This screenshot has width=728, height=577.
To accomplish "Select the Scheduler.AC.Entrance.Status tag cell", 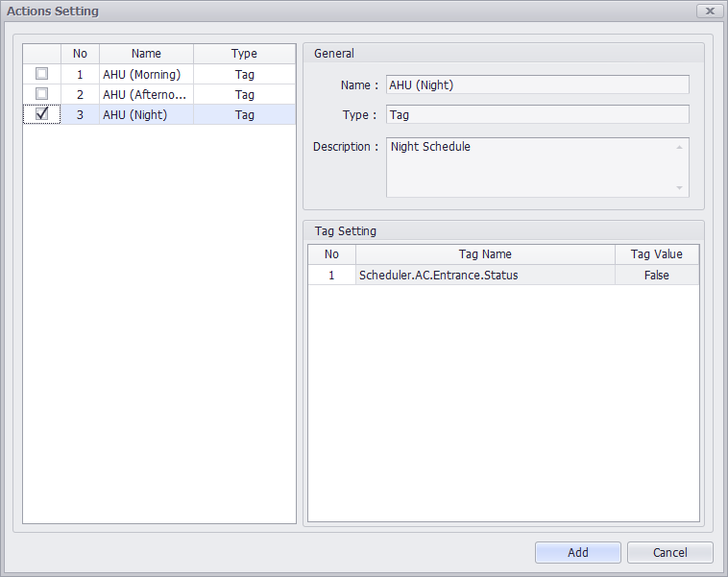I will click(485, 275).
